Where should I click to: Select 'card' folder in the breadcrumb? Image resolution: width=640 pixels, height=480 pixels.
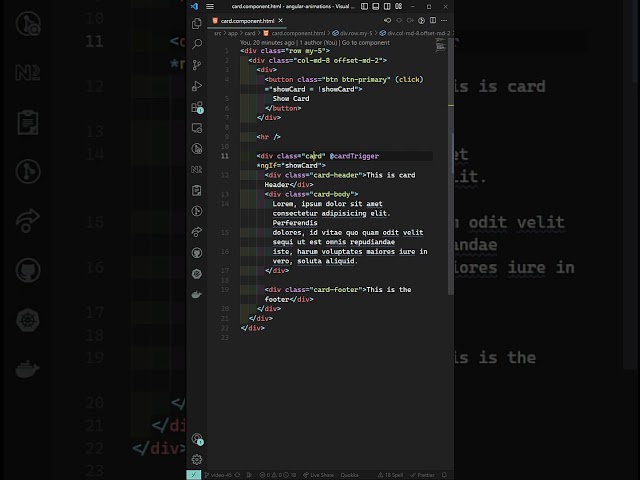[250, 33]
